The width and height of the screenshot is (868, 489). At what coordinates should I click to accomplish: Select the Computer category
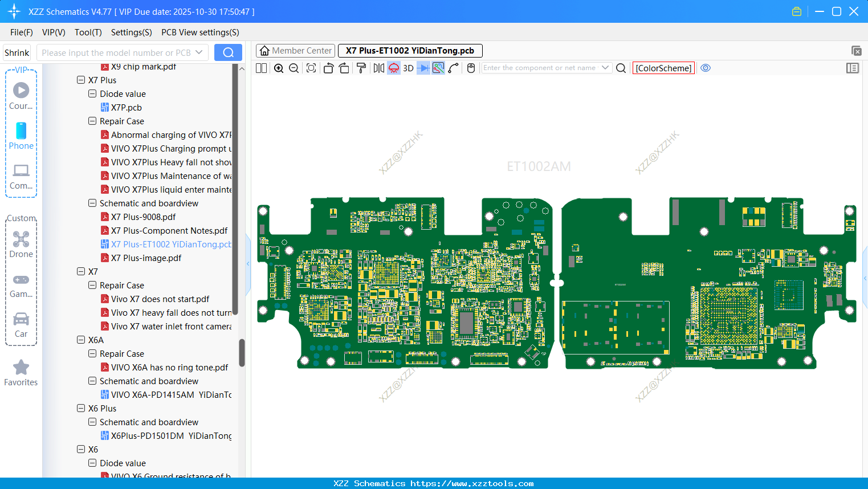click(21, 176)
